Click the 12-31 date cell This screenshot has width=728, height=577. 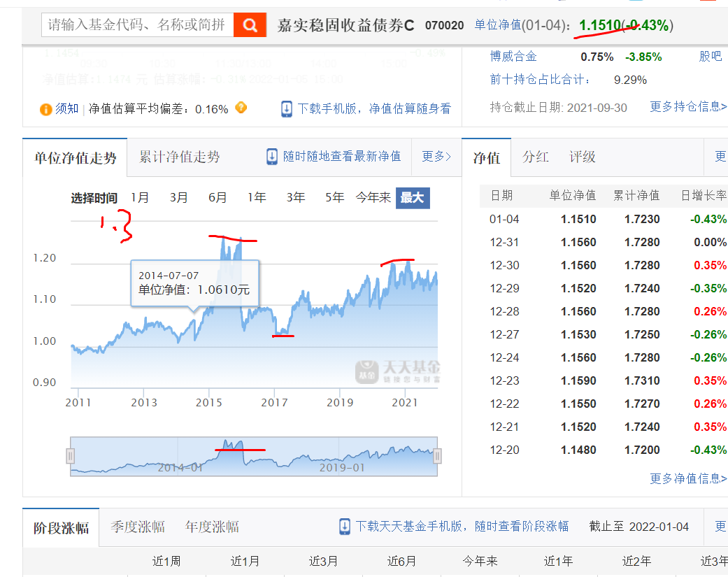pyautogui.click(x=504, y=242)
